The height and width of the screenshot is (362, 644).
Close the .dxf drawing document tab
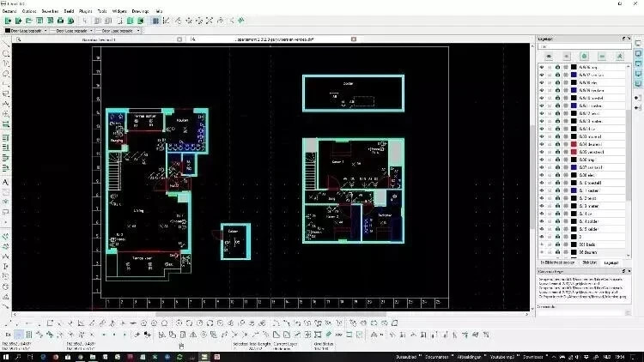point(354,39)
